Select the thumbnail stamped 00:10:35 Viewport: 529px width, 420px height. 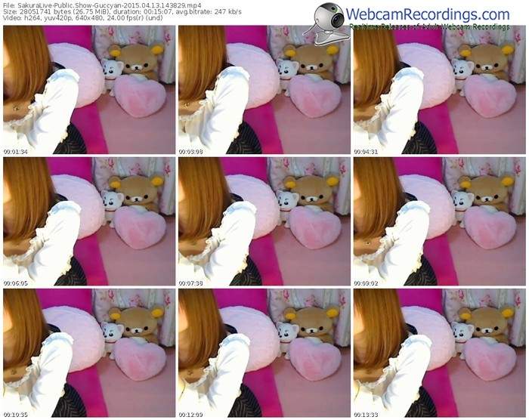point(88,352)
